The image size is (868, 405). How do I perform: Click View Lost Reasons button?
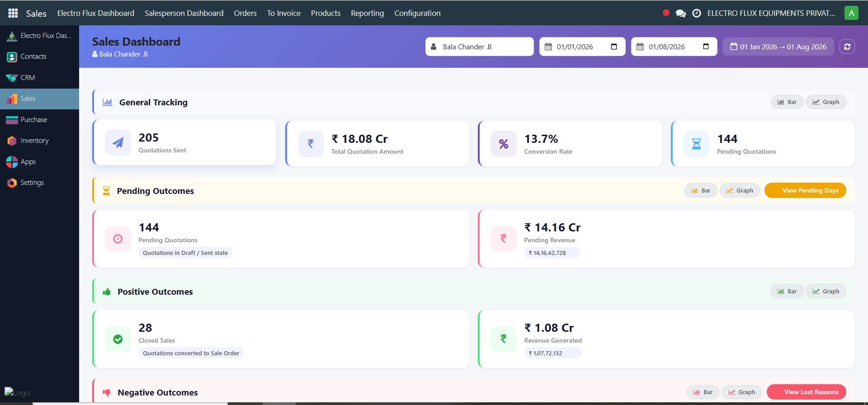807,392
